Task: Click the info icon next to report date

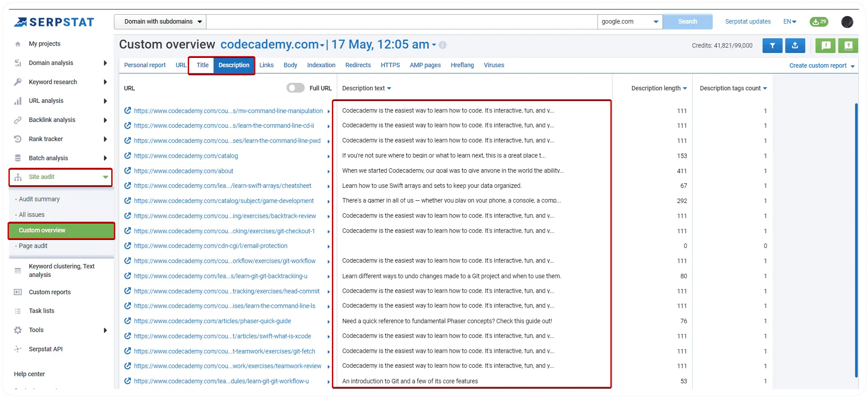Action: tap(443, 45)
